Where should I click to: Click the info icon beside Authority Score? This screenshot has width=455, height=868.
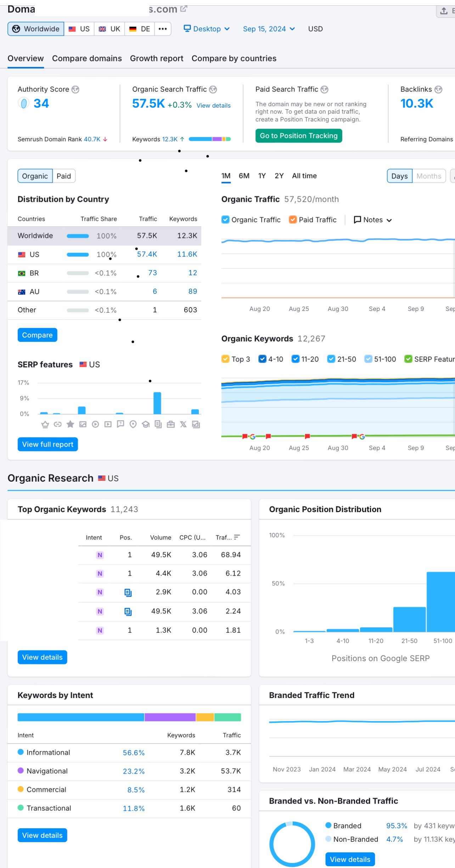pyautogui.click(x=75, y=90)
